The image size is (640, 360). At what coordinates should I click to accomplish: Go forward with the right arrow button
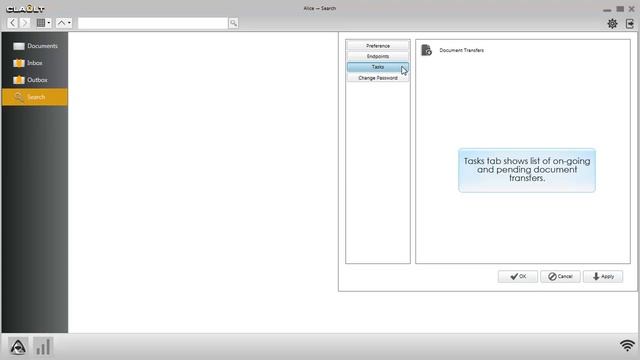(x=24, y=23)
